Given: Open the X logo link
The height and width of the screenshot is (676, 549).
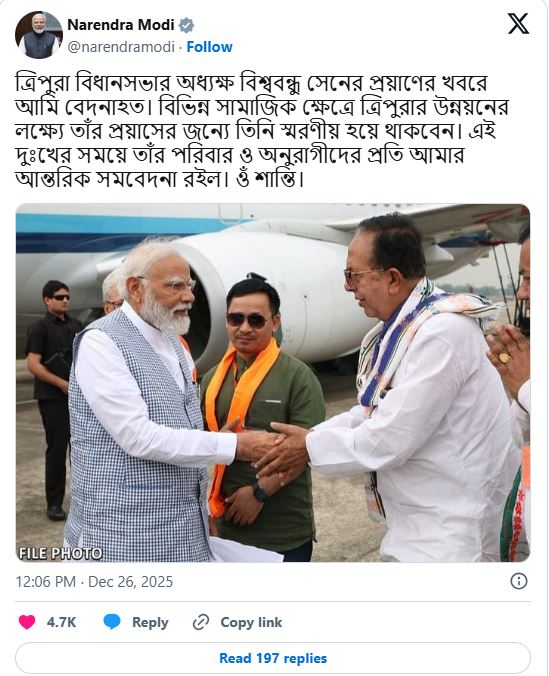Looking at the screenshot, I should [x=518, y=24].
